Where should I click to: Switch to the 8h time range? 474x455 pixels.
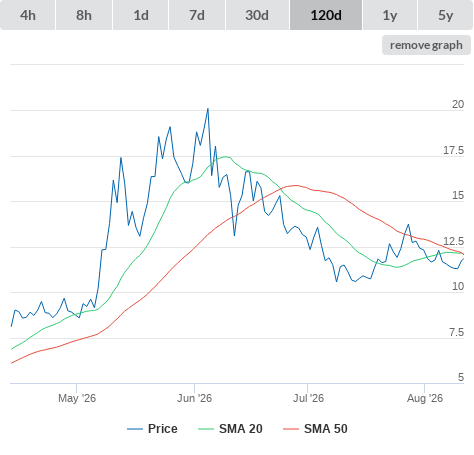pos(84,15)
